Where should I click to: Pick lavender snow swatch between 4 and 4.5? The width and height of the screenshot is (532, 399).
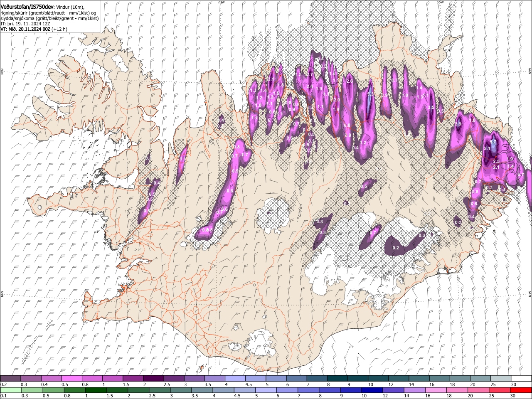tap(235, 378)
